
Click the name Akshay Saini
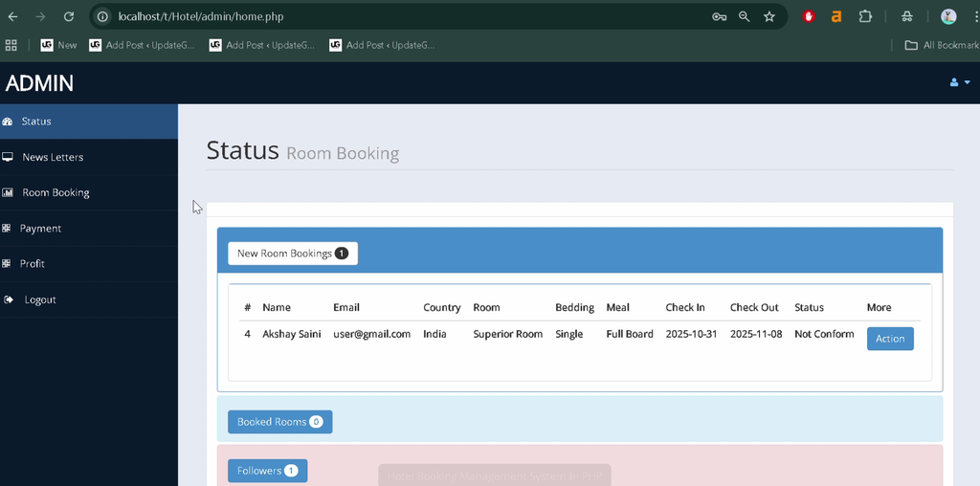click(x=292, y=334)
